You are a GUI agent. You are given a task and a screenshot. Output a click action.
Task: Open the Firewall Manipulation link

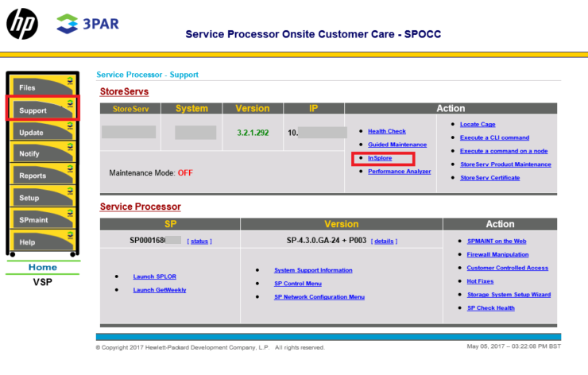[x=497, y=254]
